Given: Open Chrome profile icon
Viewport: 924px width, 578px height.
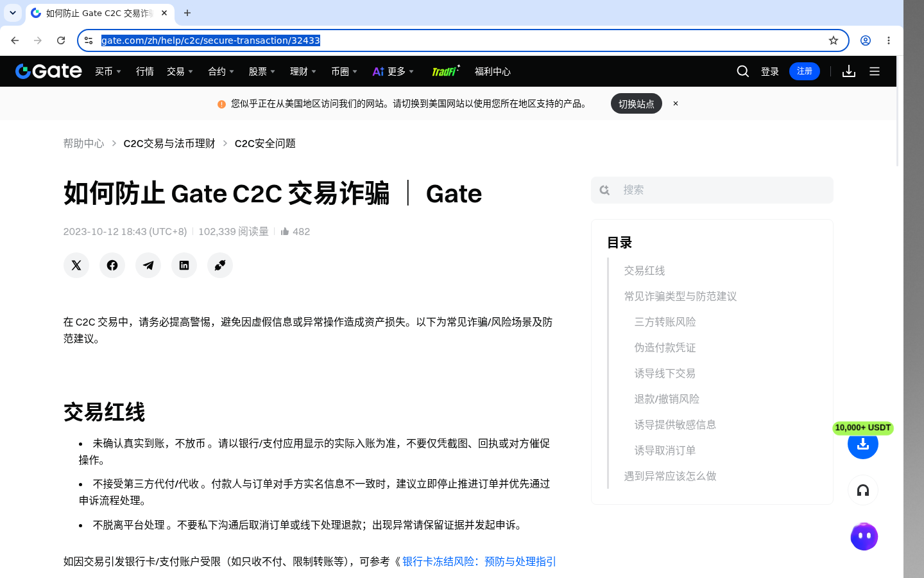Looking at the screenshot, I should click(x=866, y=40).
